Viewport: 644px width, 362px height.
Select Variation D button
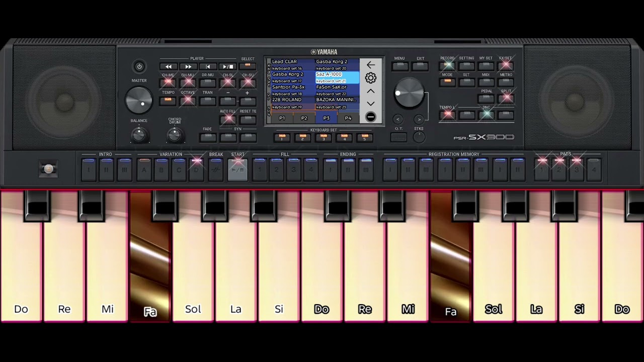196,170
